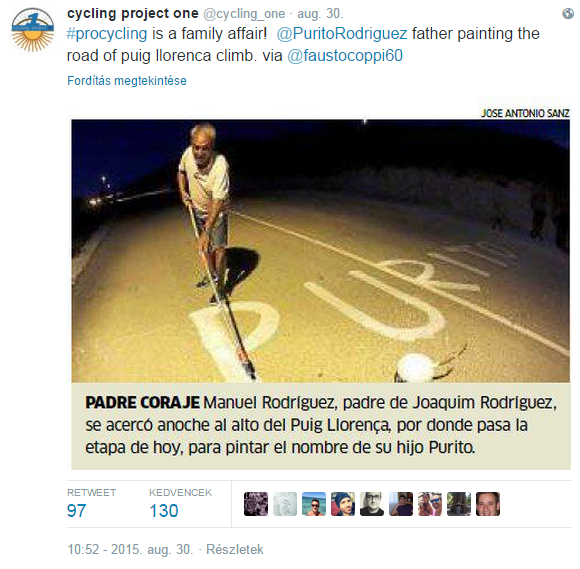The width and height of the screenshot is (580, 569).
Task: Visit the @PuritoRodriguez profile mention
Action: (x=342, y=34)
